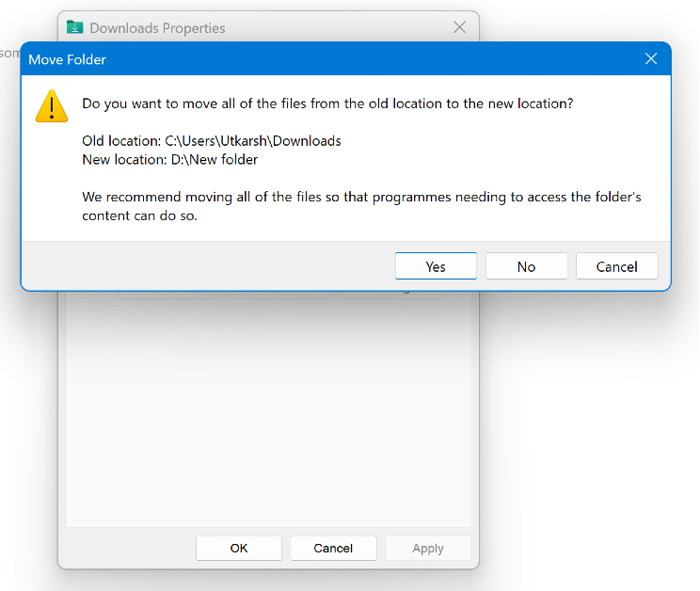Click the Move Folder title text
Image resolution: width=700 pixels, height=591 pixels.
(x=67, y=59)
